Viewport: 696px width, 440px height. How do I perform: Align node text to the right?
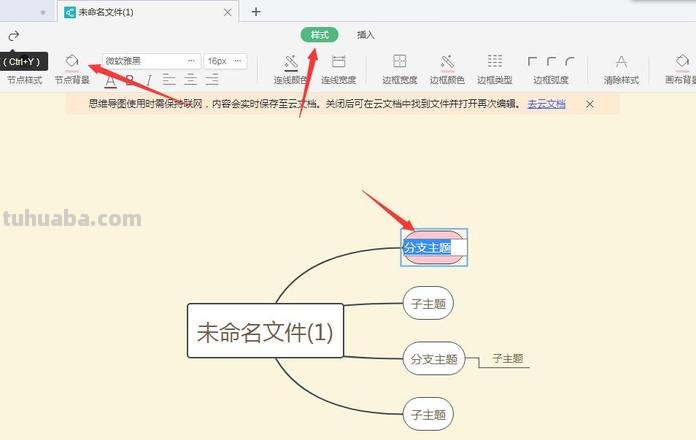212,80
